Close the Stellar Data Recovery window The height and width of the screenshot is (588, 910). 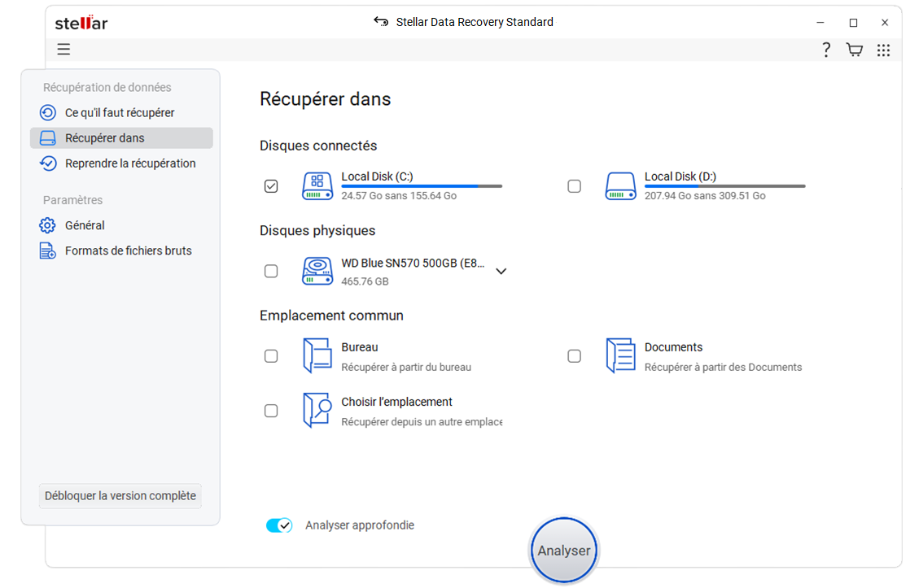tap(885, 23)
